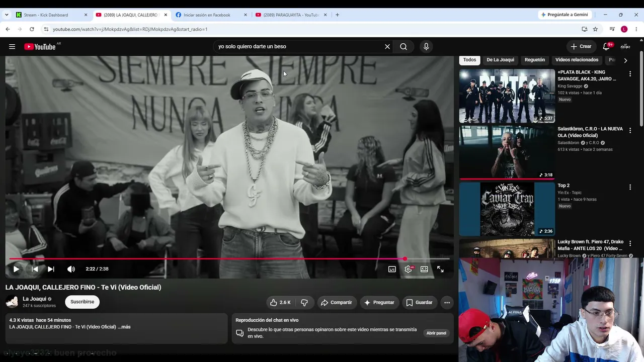Play the paused video
The image size is (644, 362).
16,269
